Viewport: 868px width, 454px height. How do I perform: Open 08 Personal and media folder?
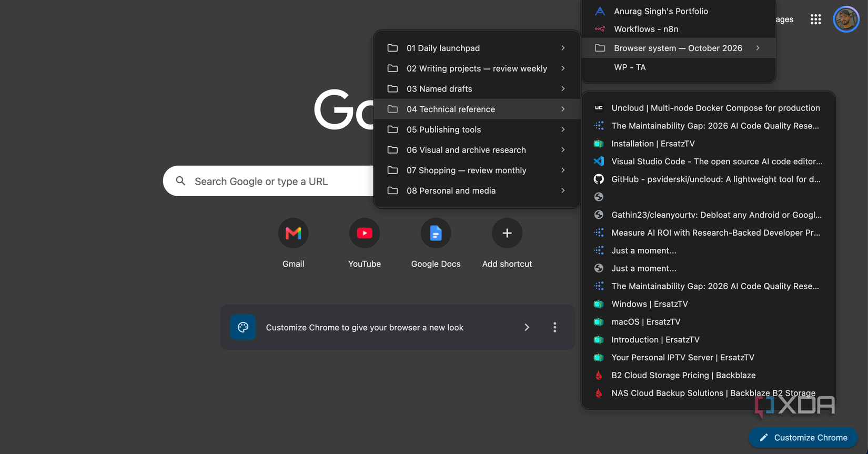coord(477,190)
